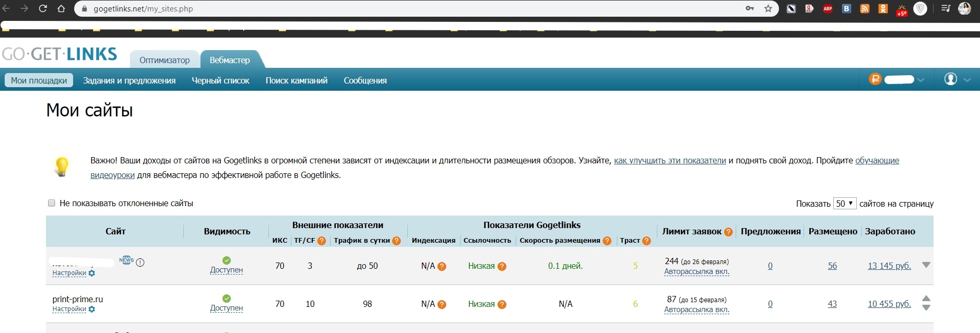Go to Черный список

220,80
